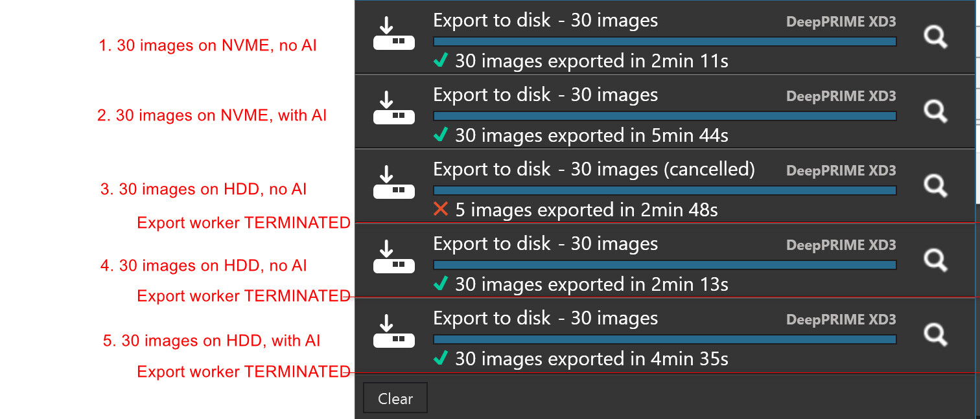Click 'Export to disk - 30 images (cancelled)' title
This screenshot has width=980, height=419.
pyautogui.click(x=594, y=170)
